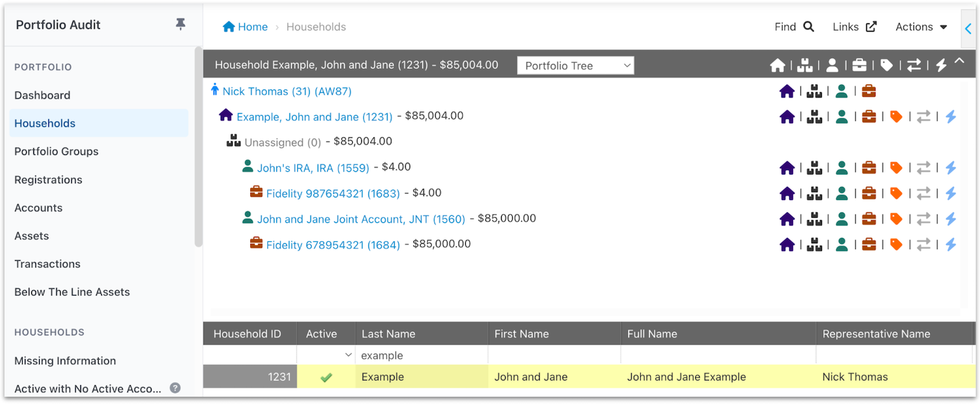Open Active with No Active Accounts item
This screenshot has width=980, height=404.
tap(88, 388)
